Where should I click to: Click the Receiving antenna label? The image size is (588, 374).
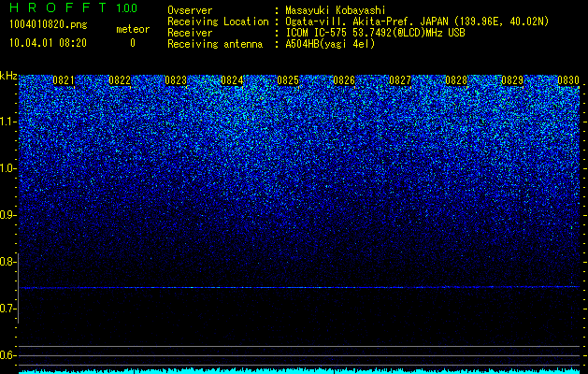pos(215,44)
